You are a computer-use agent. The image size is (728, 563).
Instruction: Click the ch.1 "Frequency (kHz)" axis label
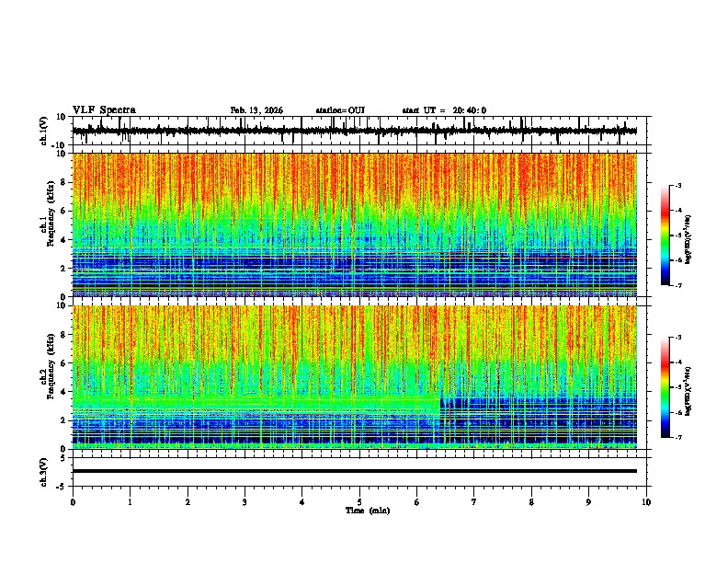click(51, 213)
